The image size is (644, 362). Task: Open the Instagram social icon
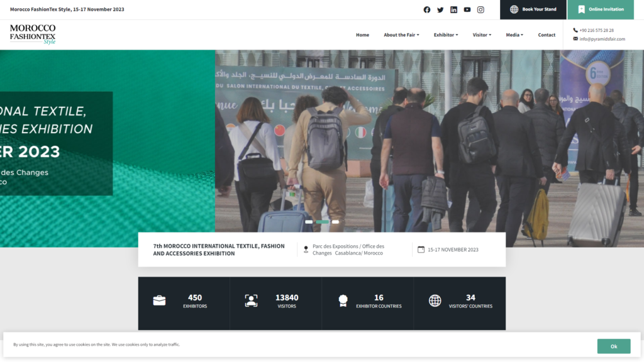480,9
